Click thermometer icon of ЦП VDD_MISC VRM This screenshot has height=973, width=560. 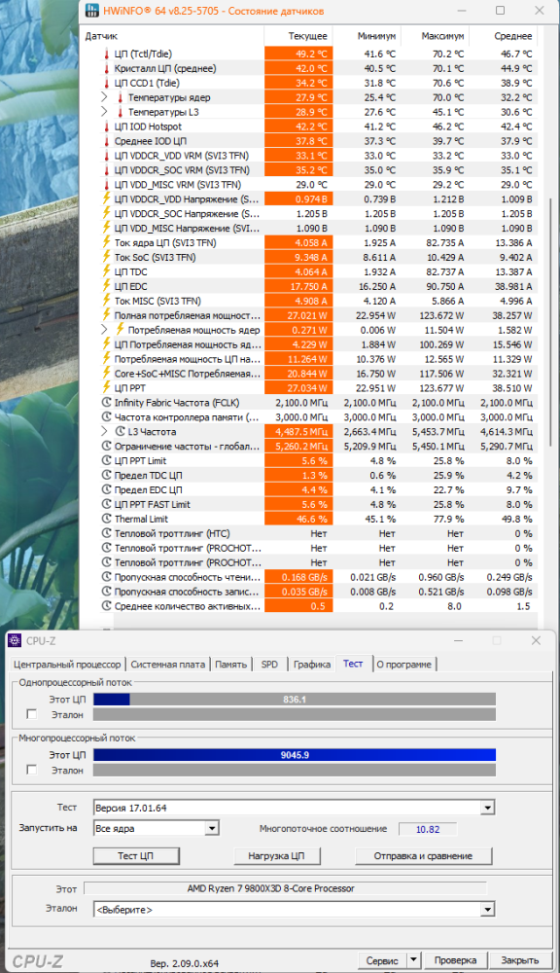(107, 185)
